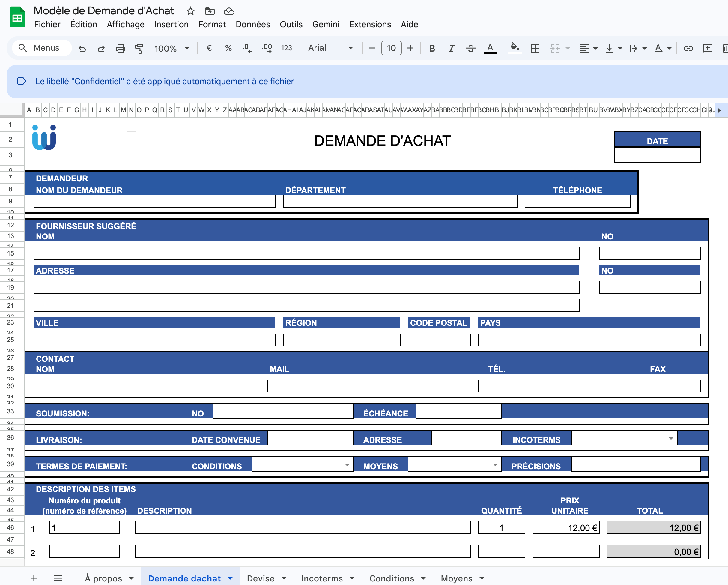The width and height of the screenshot is (728, 585).
Task: Click the Move to folder icon
Action: pos(210,11)
